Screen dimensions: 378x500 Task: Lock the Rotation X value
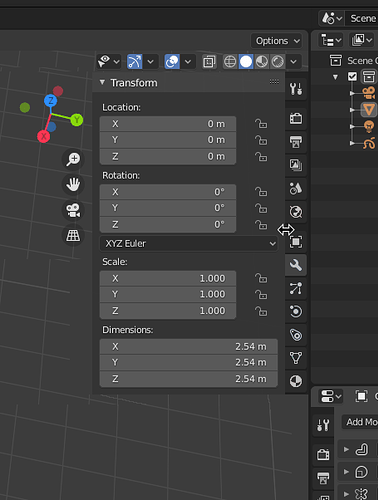pos(261,192)
